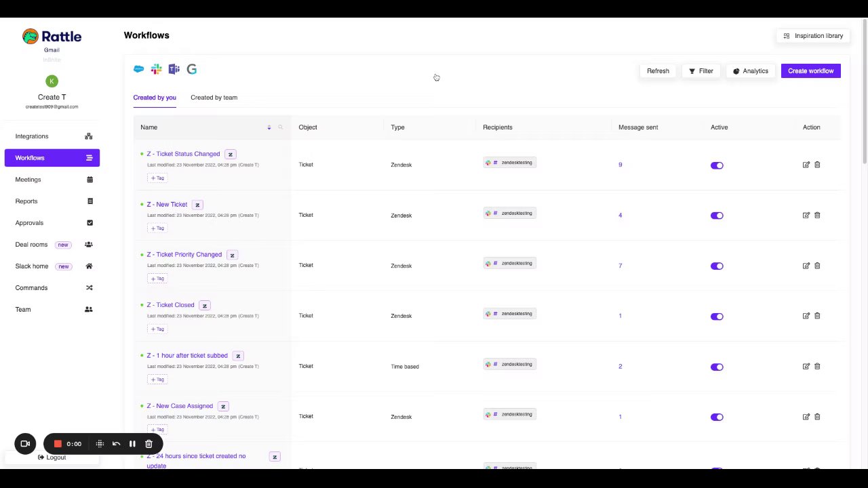Open Meetings in the sidebar
This screenshot has width=868, height=488.
tap(28, 180)
